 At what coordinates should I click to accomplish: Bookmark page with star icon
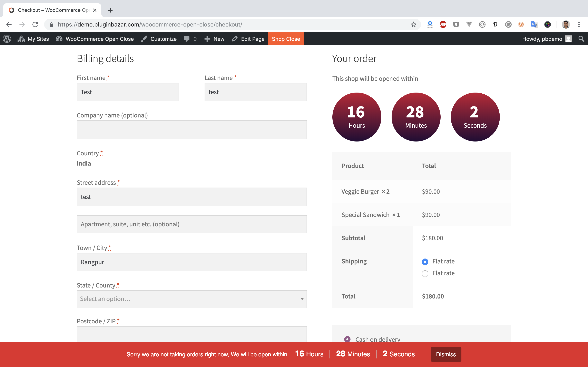click(x=414, y=24)
